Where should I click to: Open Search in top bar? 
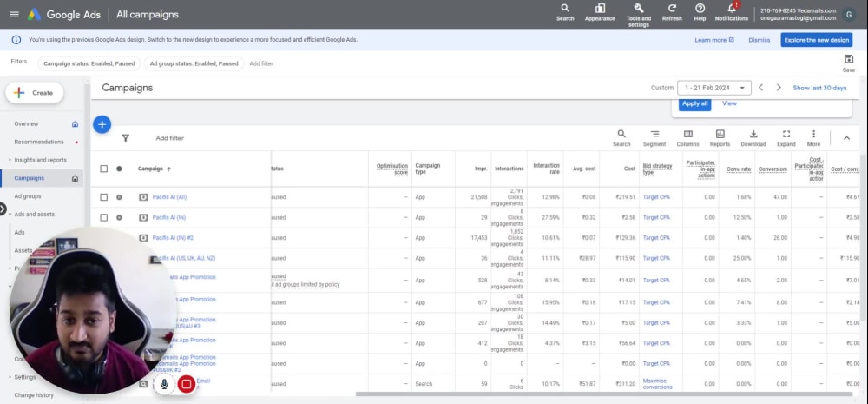click(x=565, y=12)
